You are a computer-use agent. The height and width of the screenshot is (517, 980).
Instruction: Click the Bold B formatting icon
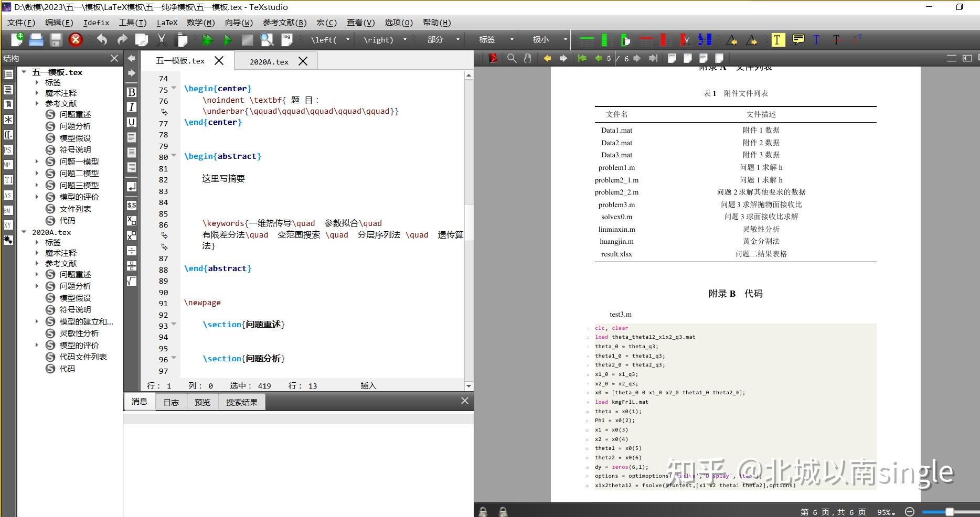[132, 92]
